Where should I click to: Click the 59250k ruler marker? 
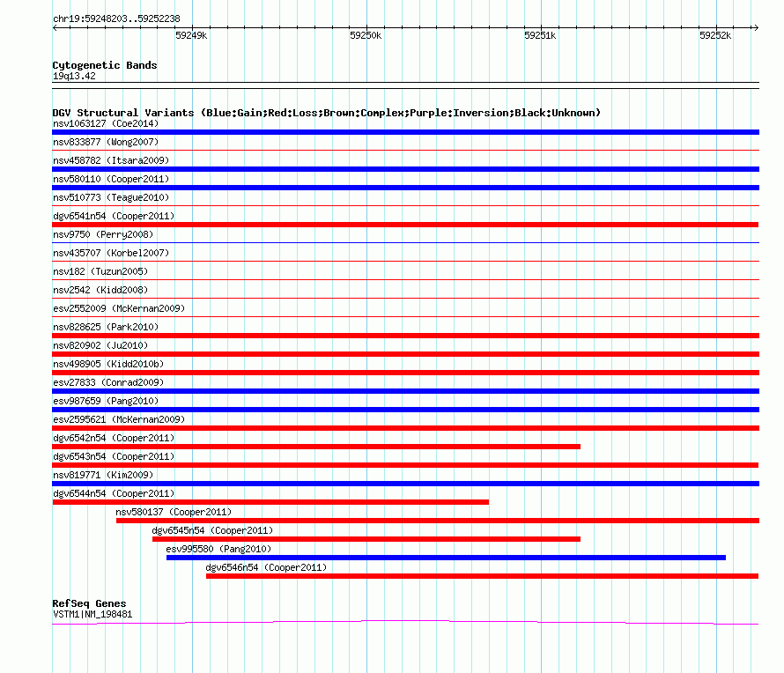(366, 35)
